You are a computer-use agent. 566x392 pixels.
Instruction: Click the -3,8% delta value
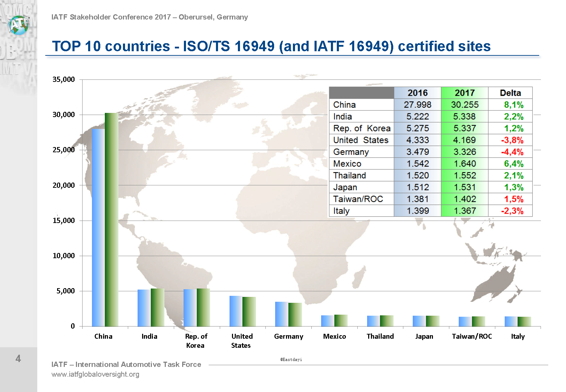[512, 140]
